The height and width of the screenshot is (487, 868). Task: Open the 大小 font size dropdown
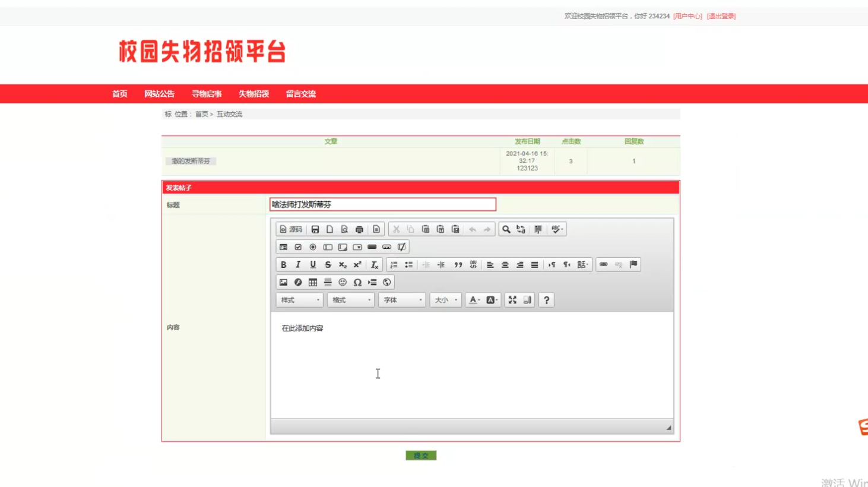pos(445,301)
